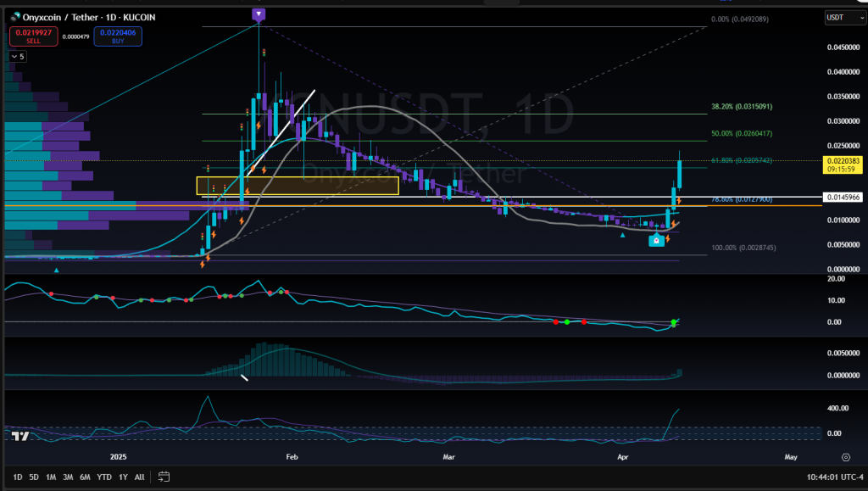Expand the indicator legend showing 5
Viewport: 868px width, 491px height.
(18, 57)
